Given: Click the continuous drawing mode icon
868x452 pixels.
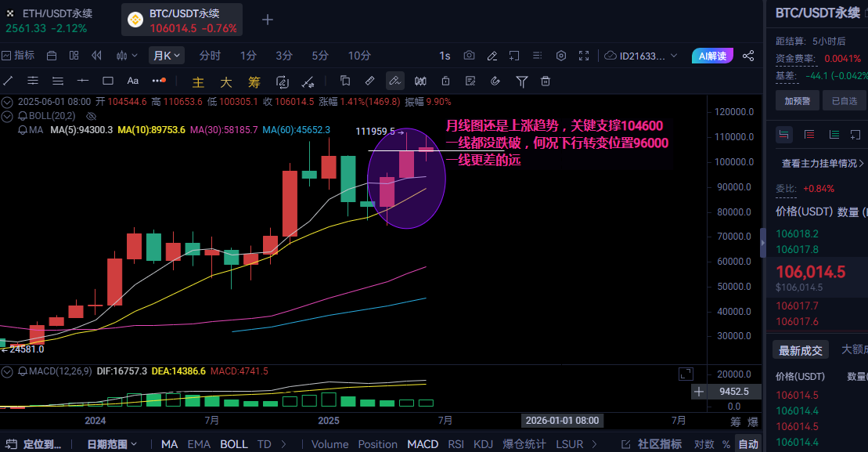Looking at the screenshot, I should pos(283,82).
